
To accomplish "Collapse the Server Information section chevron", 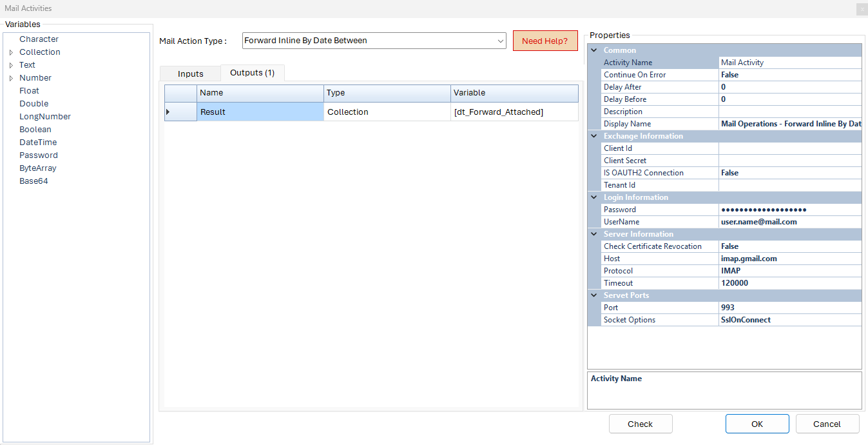I will [593, 234].
